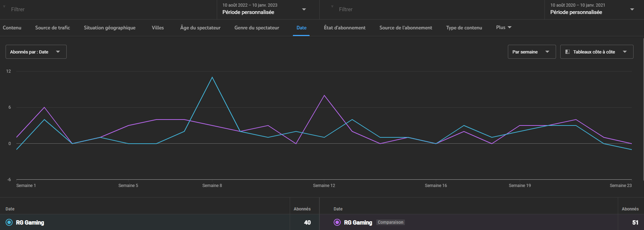Click the RG Gaming label in the comparison row
644x230 pixels.
pyautogui.click(x=358, y=223)
